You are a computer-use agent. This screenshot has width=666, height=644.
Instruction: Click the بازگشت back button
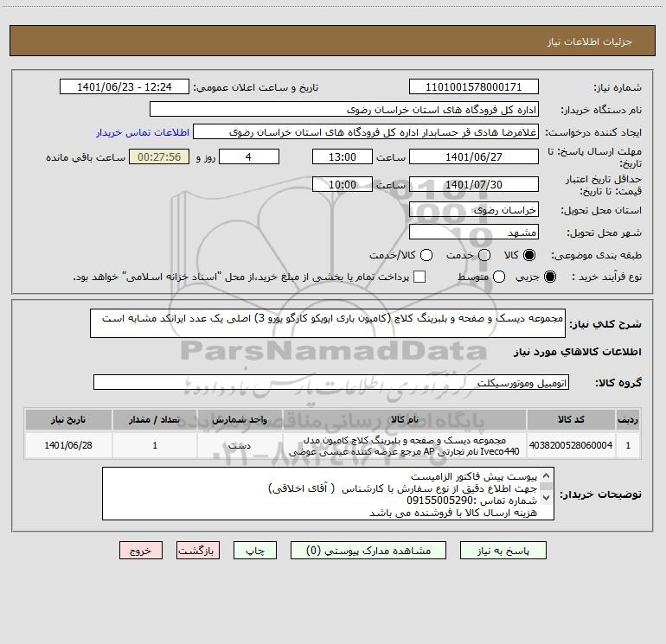[x=198, y=551]
